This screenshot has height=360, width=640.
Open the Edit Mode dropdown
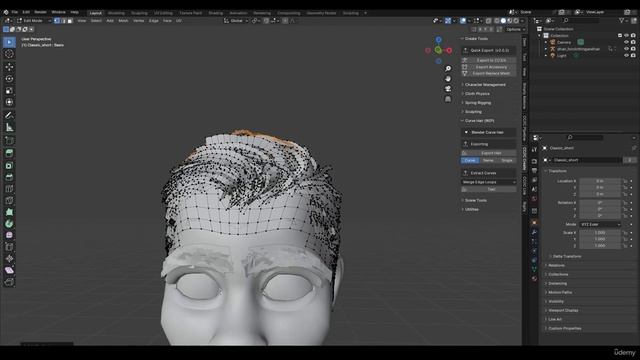point(34,20)
